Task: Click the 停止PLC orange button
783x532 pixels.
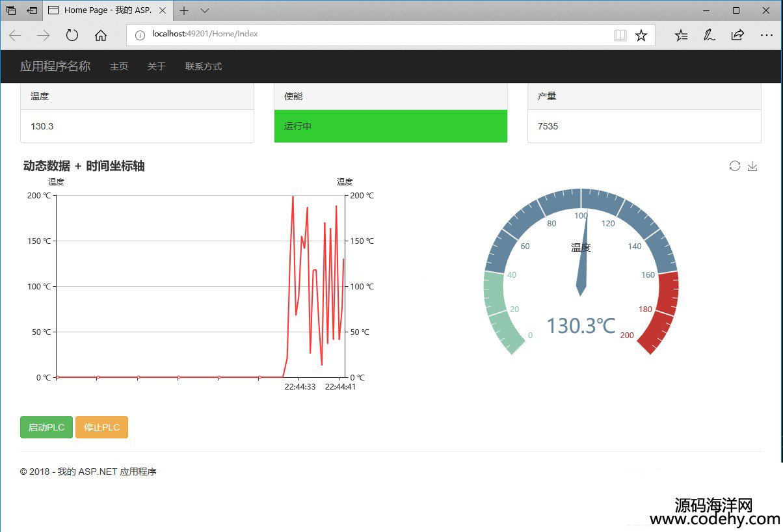Action: [x=101, y=427]
